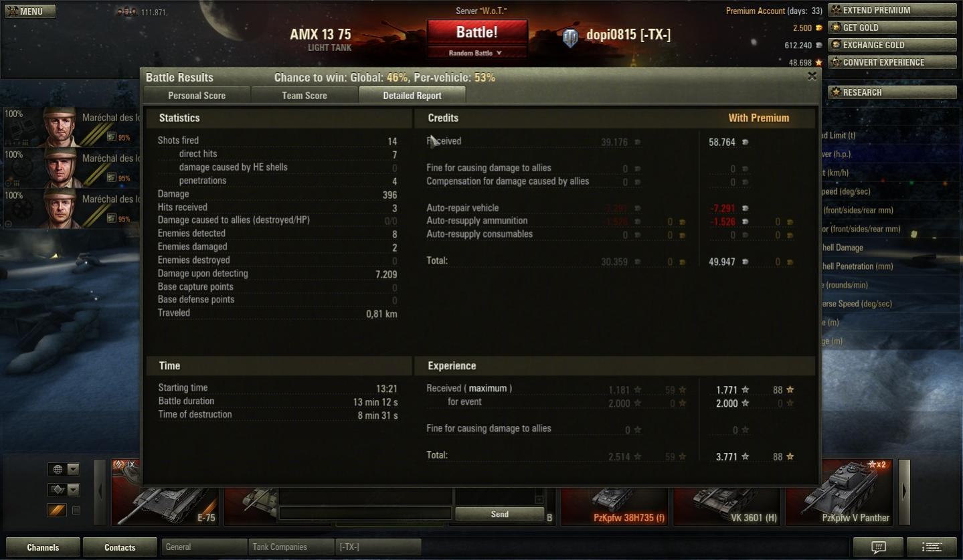The height and width of the screenshot is (560, 963).
Task: Switch to the Team Score tab
Action: click(x=304, y=96)
